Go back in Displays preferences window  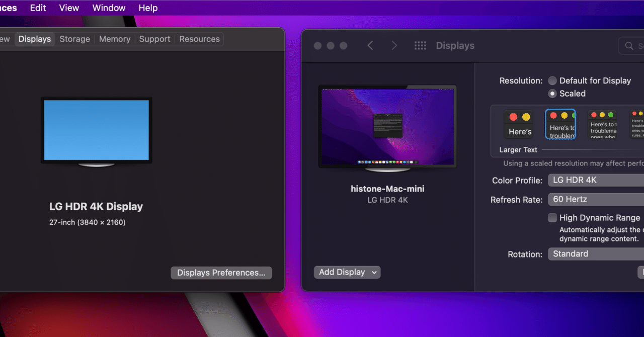(x=370, y=46)
